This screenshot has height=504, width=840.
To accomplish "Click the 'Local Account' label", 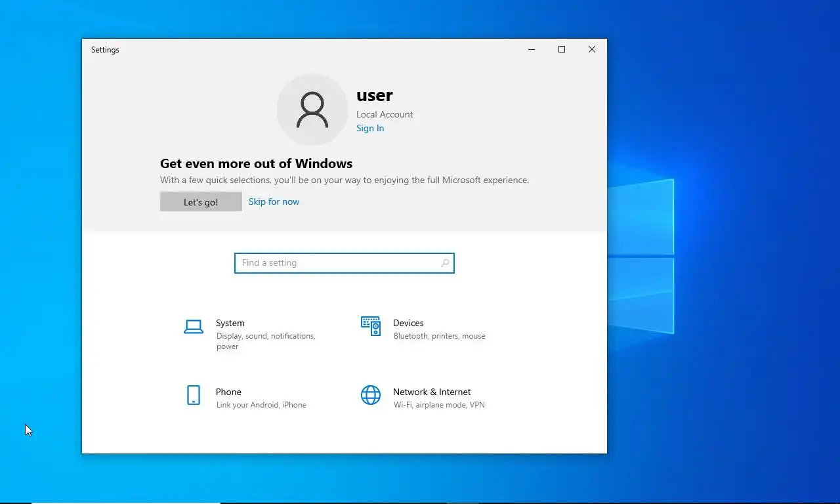I will point(385,114).
